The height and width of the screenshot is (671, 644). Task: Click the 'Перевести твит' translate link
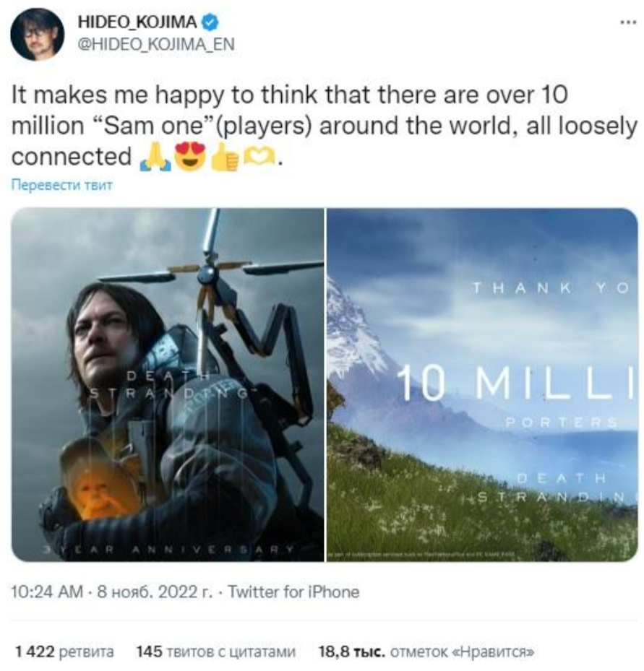point(61,185)
